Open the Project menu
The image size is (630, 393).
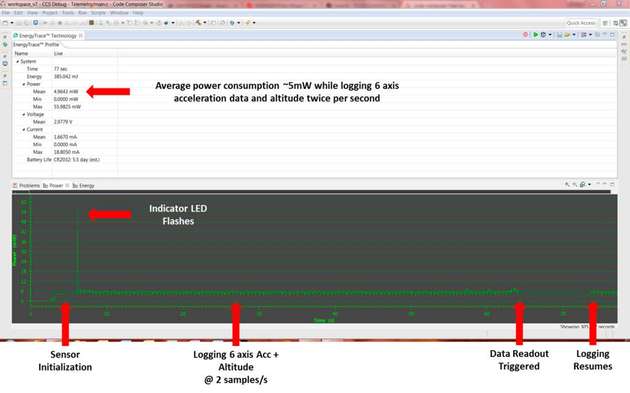pyautogui.click(x=50, y=13)
